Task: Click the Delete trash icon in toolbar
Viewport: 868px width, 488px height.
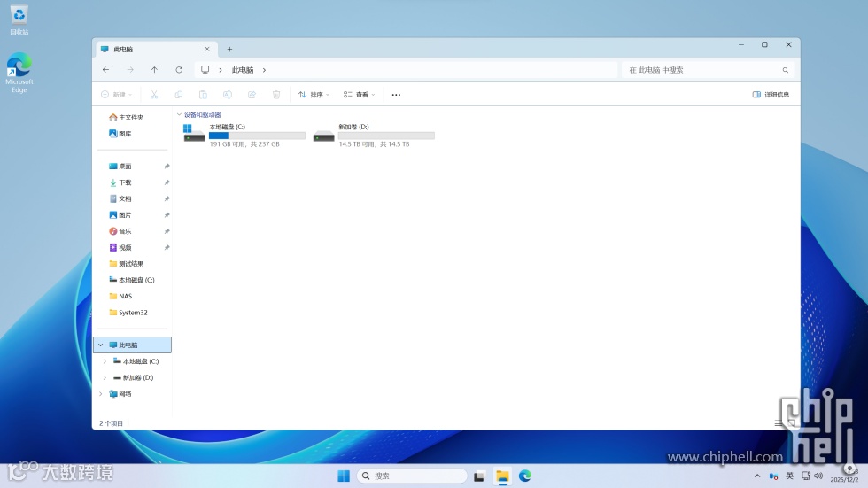Action: click(276, 95)
